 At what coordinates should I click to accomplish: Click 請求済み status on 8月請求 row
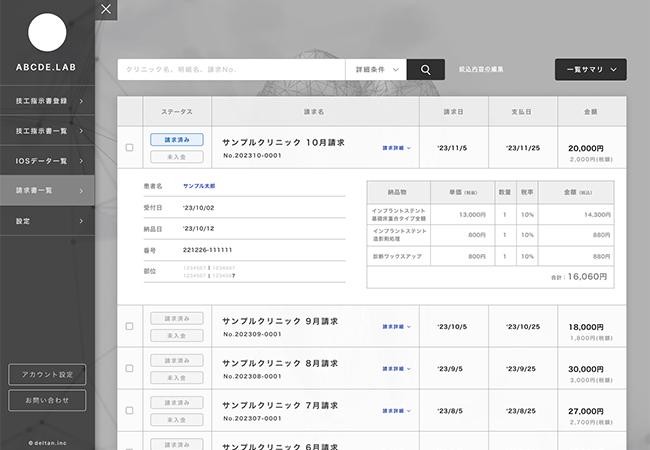coord(177,361)
